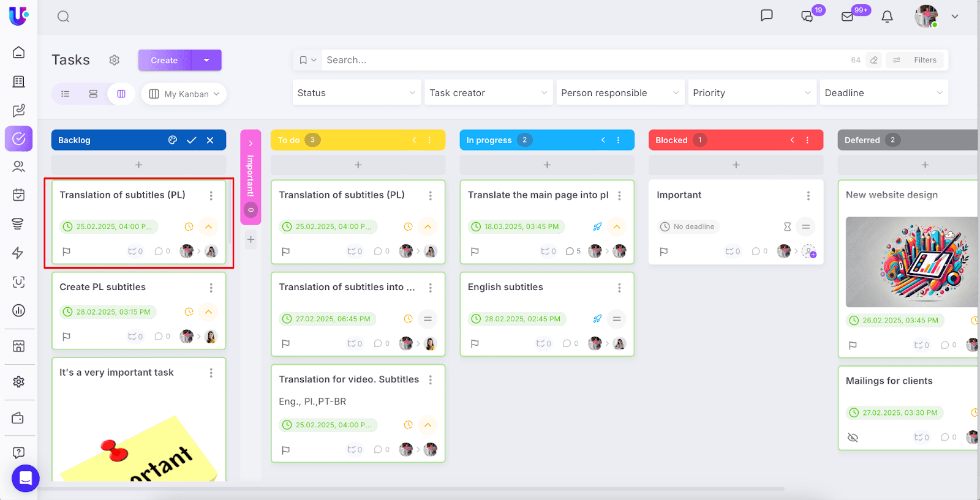The image size is (980, 500).
Task: Open the notifications bell icon
Action: click(887, 17)
